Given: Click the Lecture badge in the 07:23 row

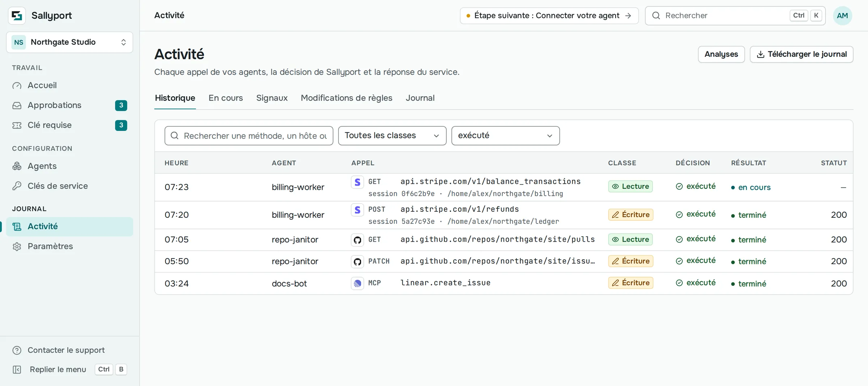Looking at the screenshot, I should (x=630, y=186).
